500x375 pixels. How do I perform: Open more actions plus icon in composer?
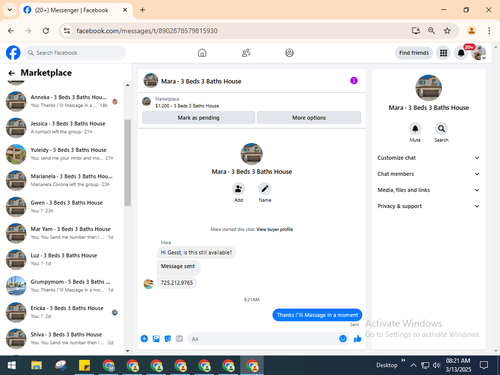(x=144, y=339)
